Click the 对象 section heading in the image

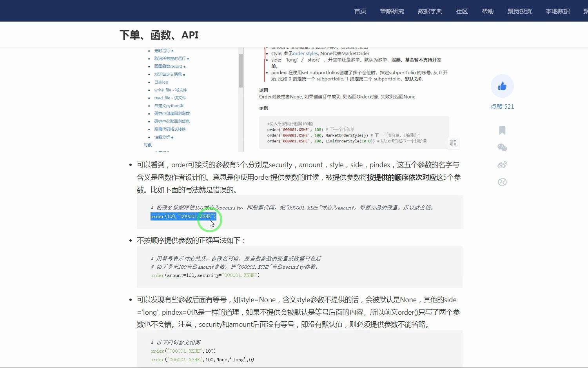[x=148, y=145]
